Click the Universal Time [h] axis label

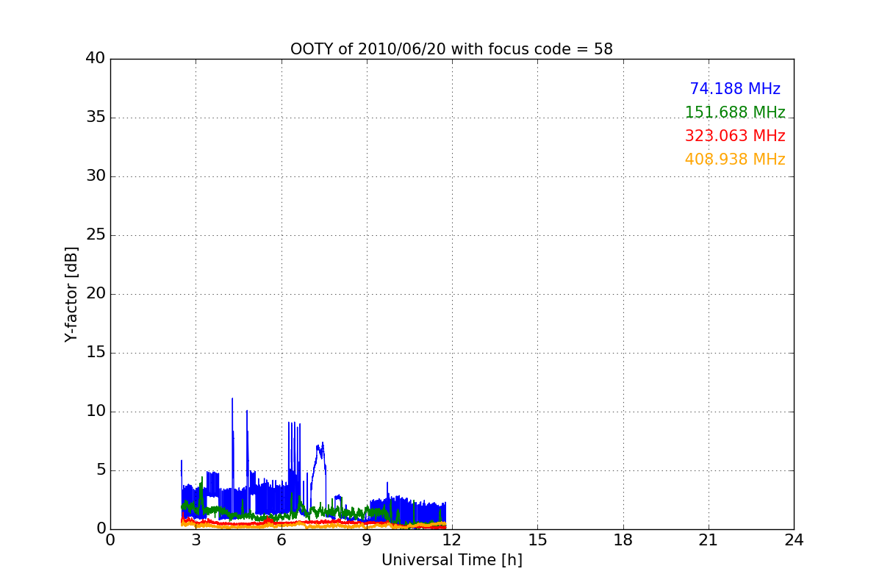click(x=451, y=560)
